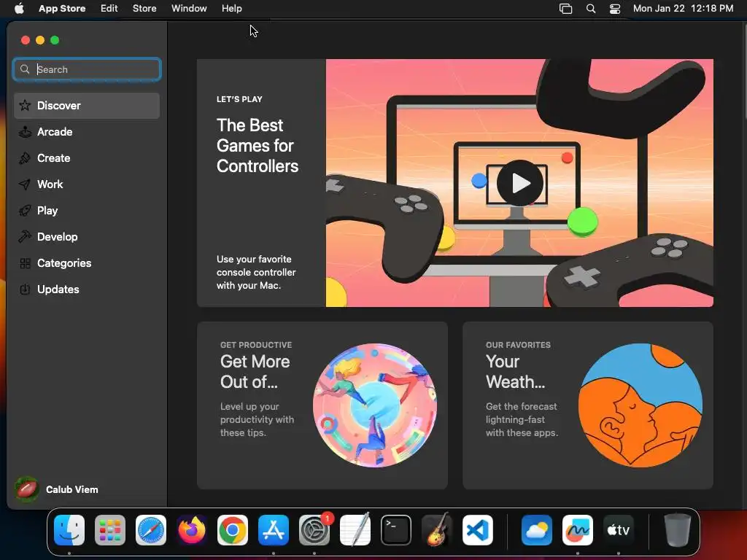
Task: Click the yellow minimize window button
Action: (x=40, y=40)
